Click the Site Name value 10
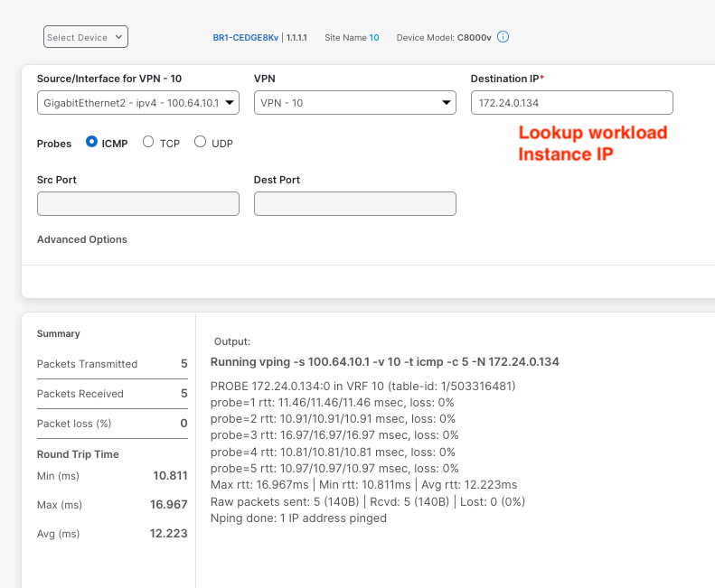This screenshot has width=715, height=588. [374, 38]
